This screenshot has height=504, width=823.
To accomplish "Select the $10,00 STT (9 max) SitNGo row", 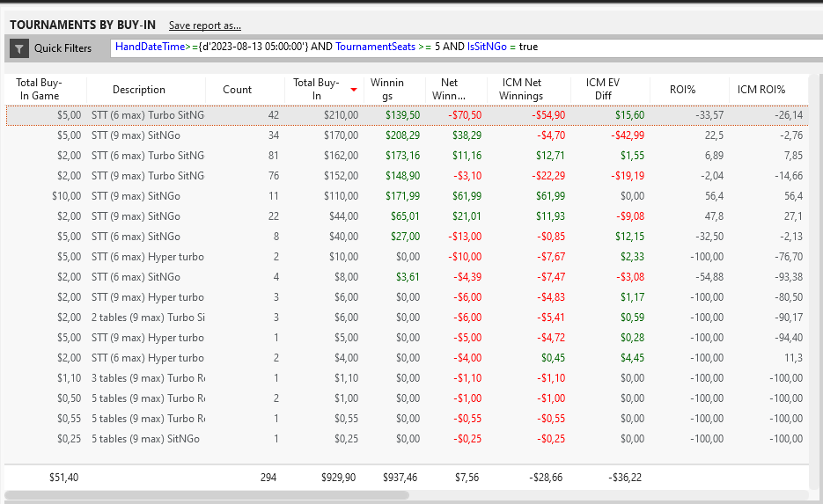I will (407, 196).
